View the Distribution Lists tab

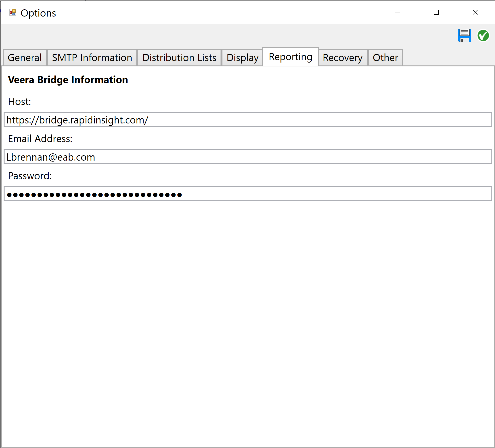(179, 58)
